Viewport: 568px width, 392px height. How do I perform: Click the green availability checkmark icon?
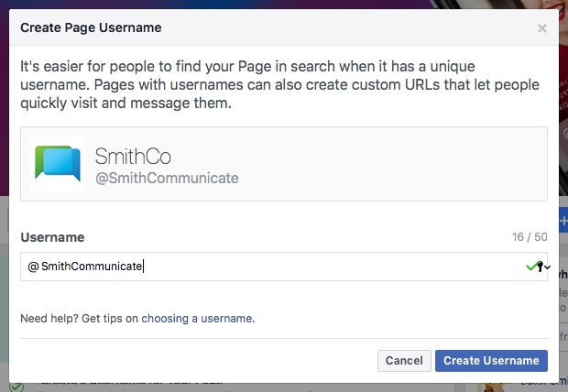pos(531,267)
